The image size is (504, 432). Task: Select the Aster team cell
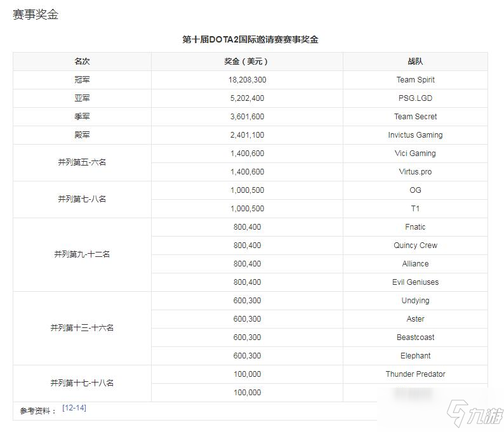click(x=415, y=319)
